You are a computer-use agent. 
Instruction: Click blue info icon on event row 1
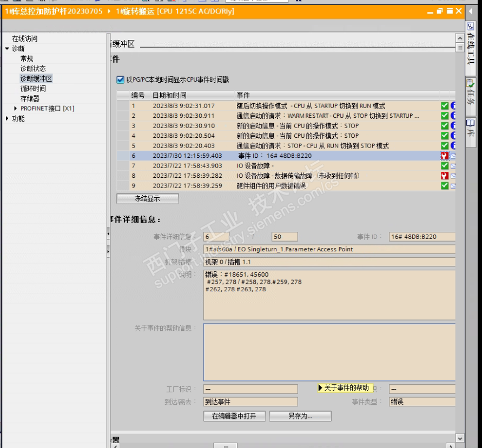pos(453,106)
